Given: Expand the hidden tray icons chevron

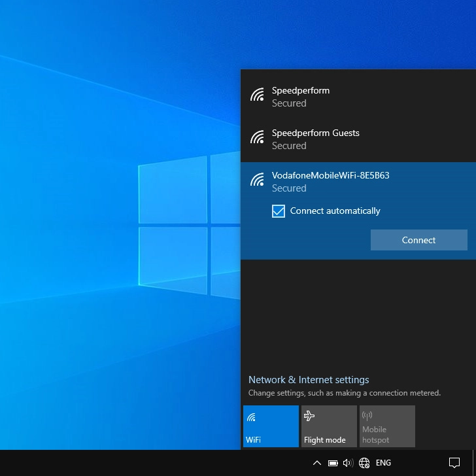Looking at the screenshot, I should pyautogui.click(x=317, y=463).
